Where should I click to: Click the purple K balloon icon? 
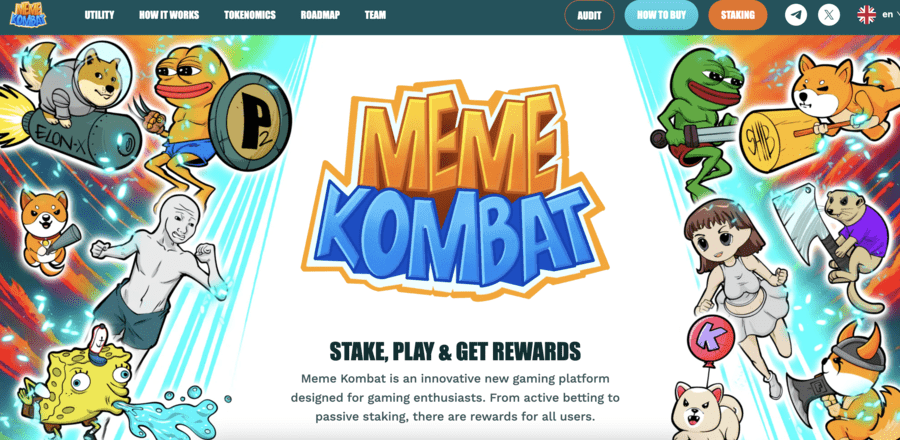click(x=710, y=339)
